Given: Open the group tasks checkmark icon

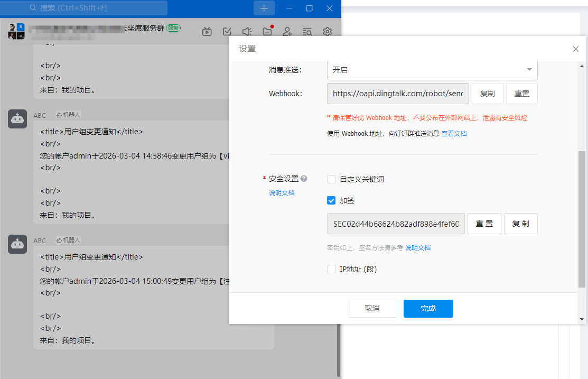Looking at the screenshot, I should (227, 32).
